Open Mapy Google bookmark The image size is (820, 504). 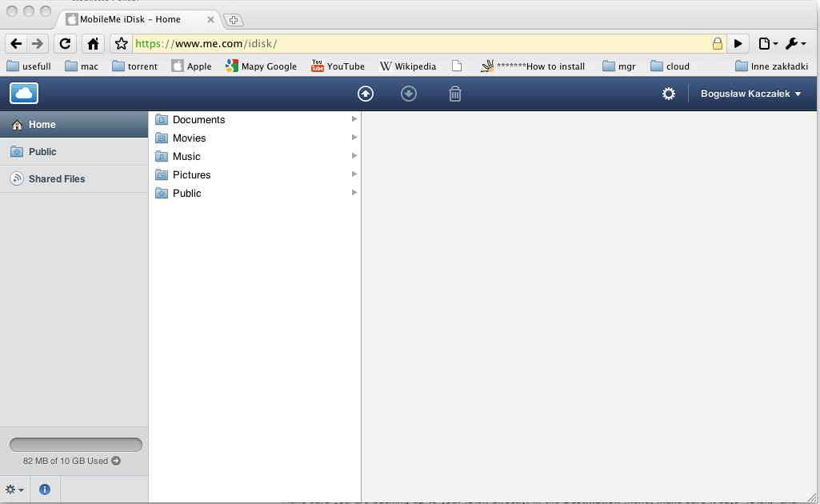pyautogui.click(x=262, y=66)
